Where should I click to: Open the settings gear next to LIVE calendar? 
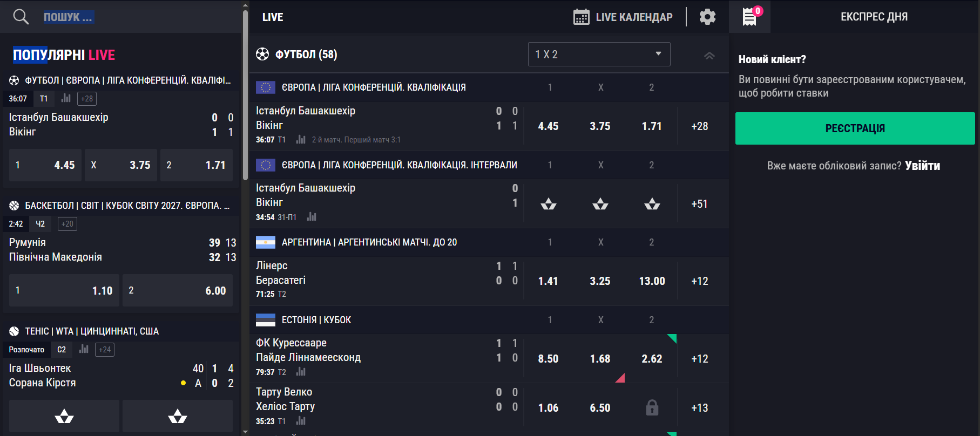707,17
